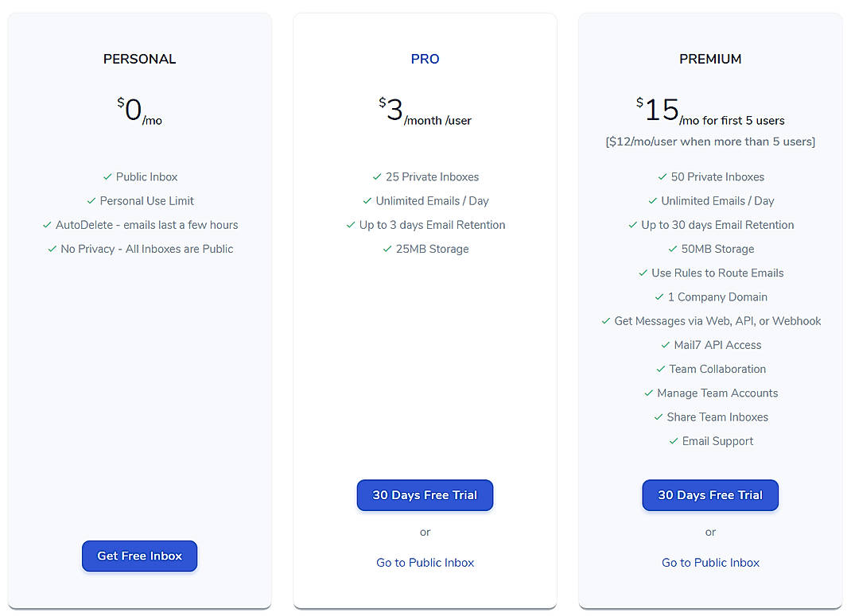
Task: Click the checkmark next to 1 Company Domain
Action: (x=659, y=296)
